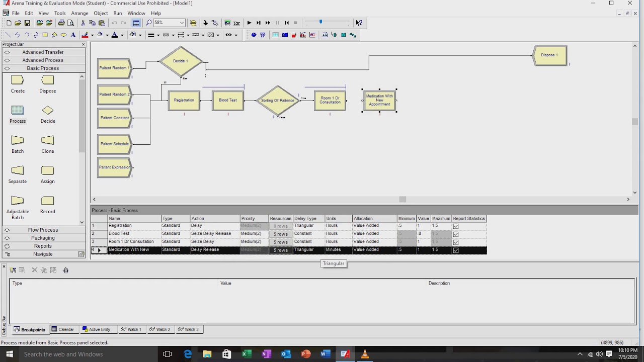This screenshot has width=644, height=362.
Task: Toggle Report Statistics for Medication With New row
Action: coord(456,250)
